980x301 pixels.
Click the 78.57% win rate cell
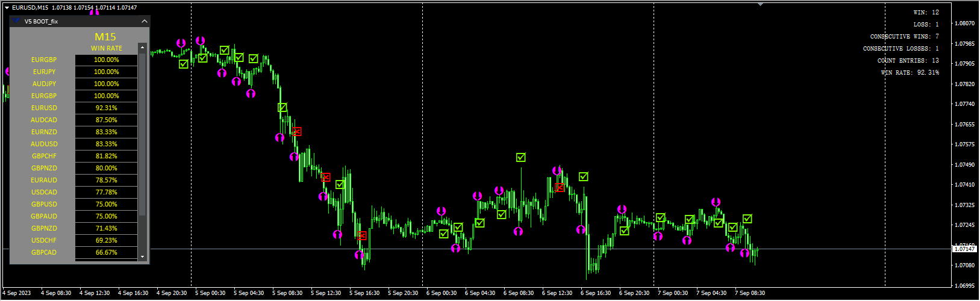(x=106, y=180)
